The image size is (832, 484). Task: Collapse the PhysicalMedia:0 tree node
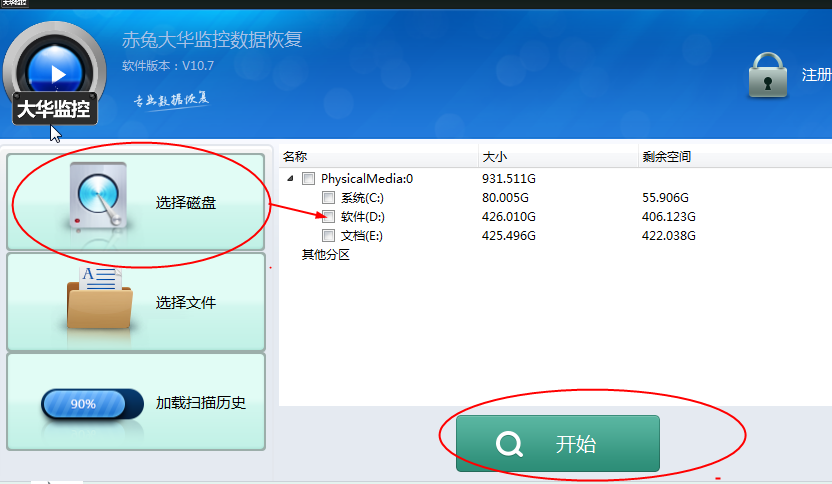pyautogui.click(x=290, y=178)
